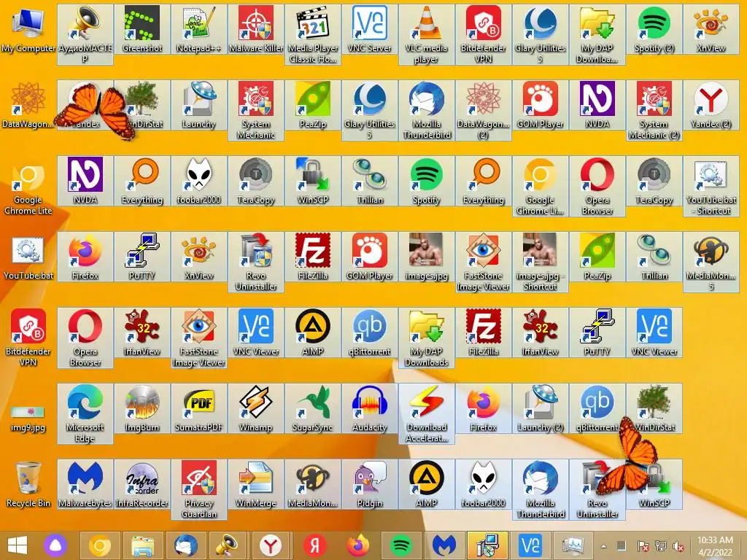Select the MediaMon... 5 shortcut
This screenshot has width=747, height=560.
click(x=711, y=262)
